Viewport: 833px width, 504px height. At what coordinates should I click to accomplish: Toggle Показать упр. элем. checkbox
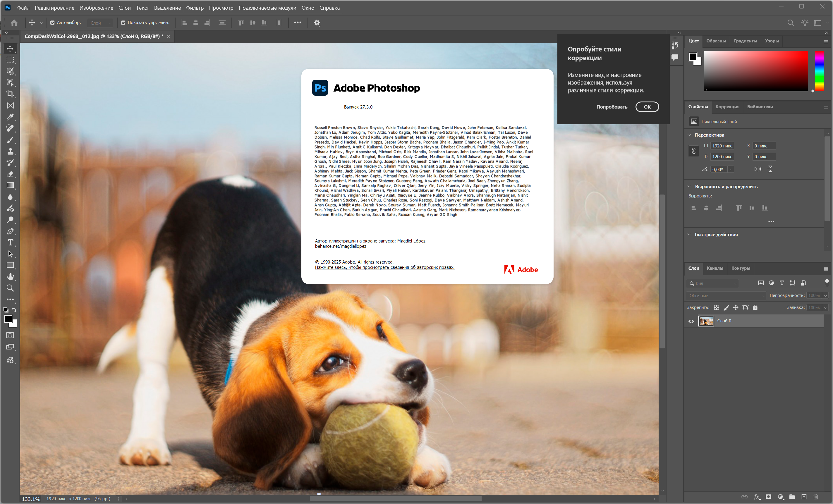click(x=123, y=23)
